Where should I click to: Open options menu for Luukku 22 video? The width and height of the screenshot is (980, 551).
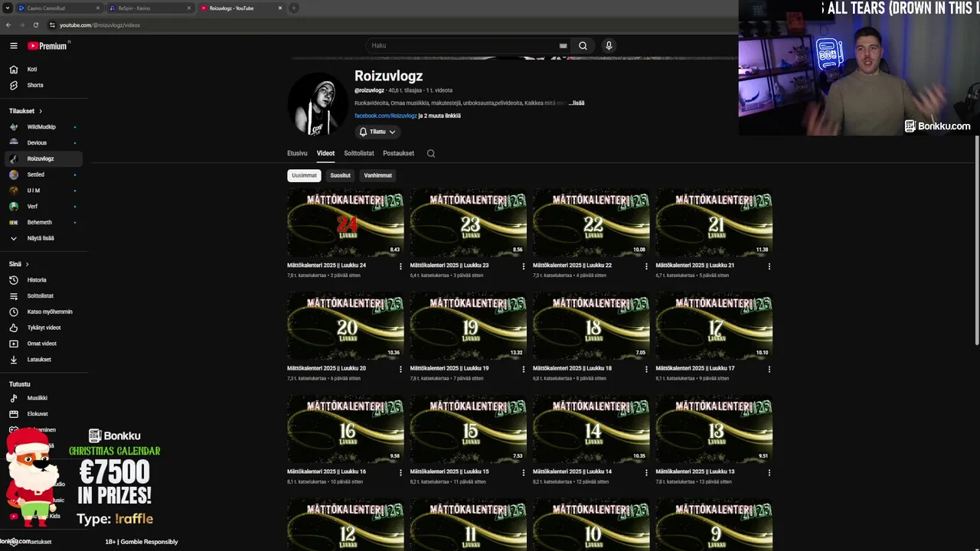(x=646, y=266)
